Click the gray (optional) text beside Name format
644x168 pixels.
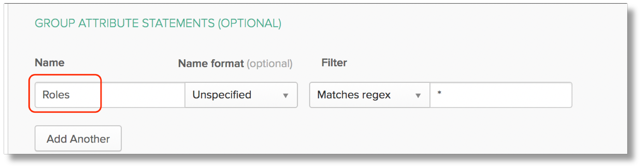coord(270,64)
